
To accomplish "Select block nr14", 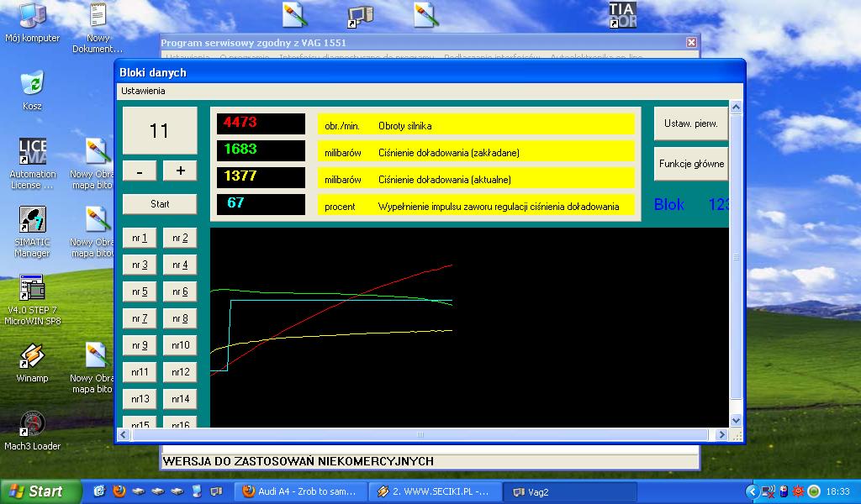I will 180,399.
